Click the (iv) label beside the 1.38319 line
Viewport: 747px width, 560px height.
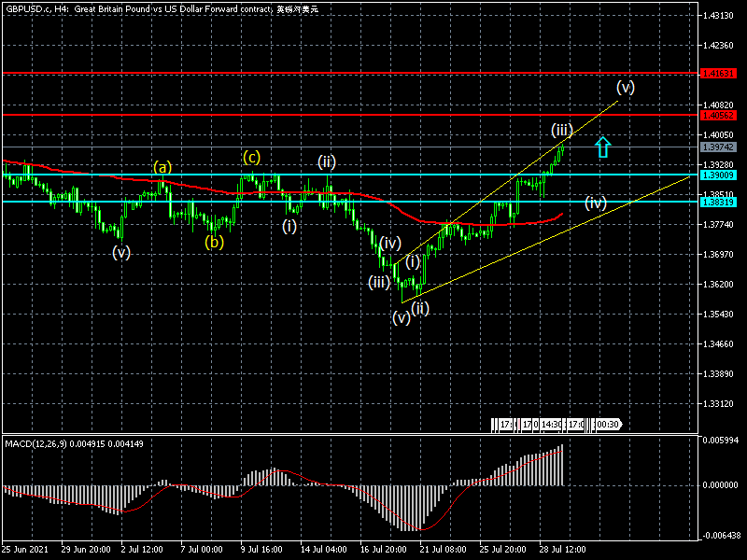point(596,203)
